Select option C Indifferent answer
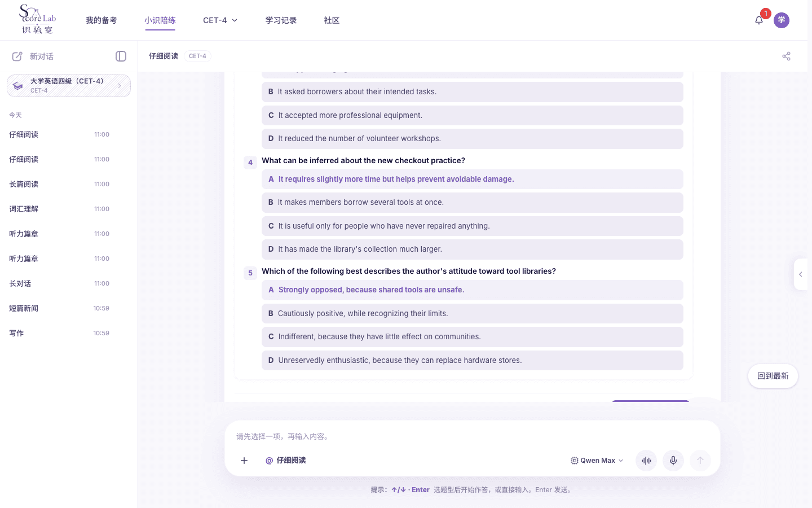Screen dimensions: 812x508 click(473, 337)
